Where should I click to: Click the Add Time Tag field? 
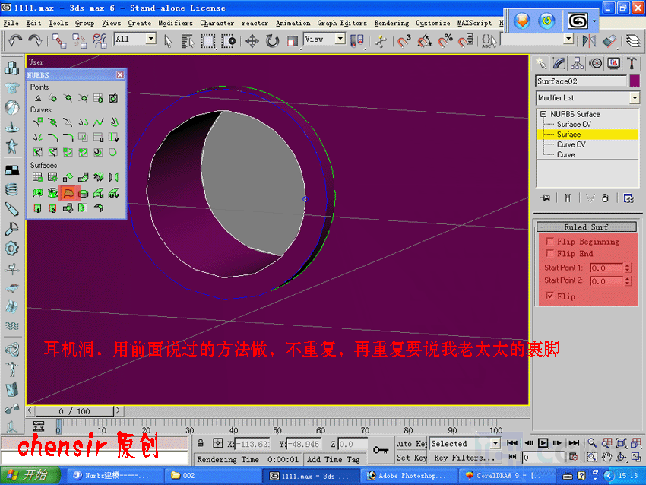point(333,459)
